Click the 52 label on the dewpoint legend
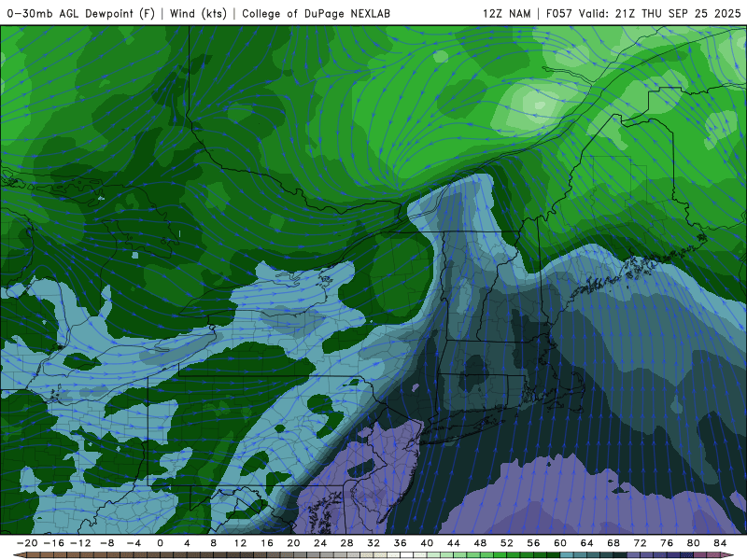 click(x=507, y=543)
